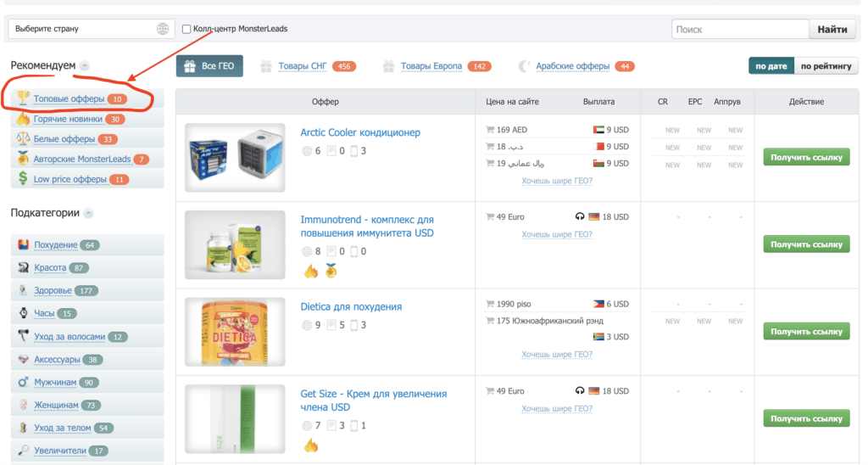Click the gift icon beside Товары СНГ

coord(266,66)
